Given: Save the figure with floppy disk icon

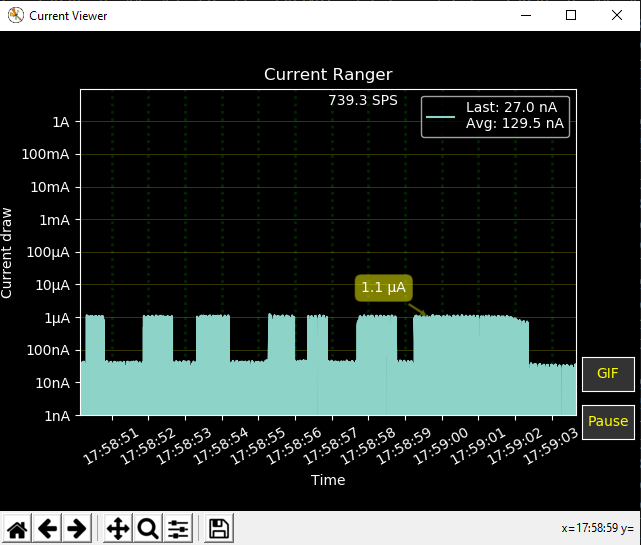Looking at the screenshot, I should point(219,529).
